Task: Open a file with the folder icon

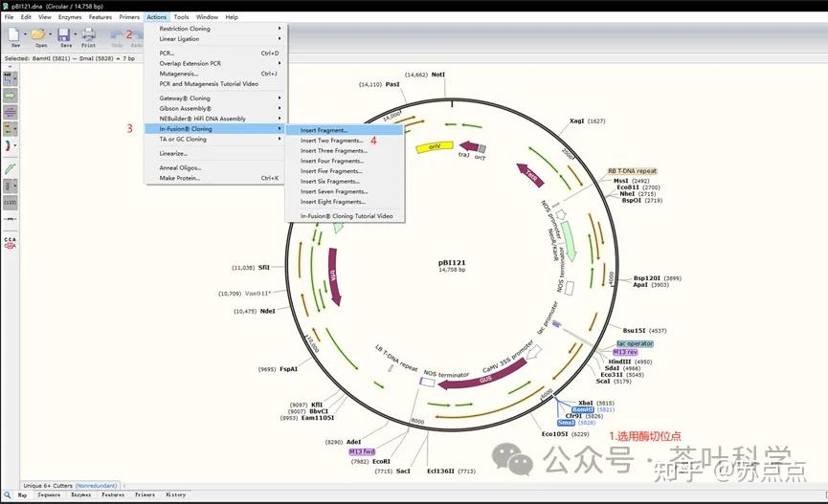Action: [38, 34]
